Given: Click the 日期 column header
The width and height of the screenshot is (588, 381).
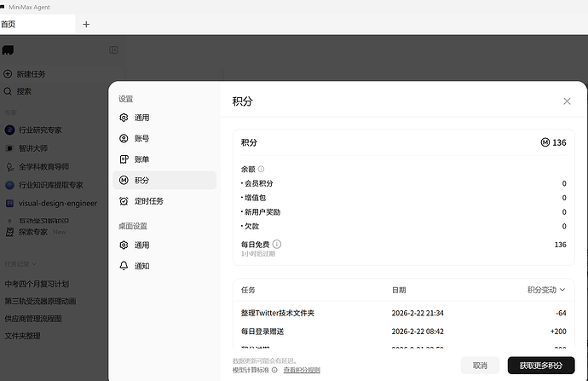Looking at the screenshot, I should [399, 290].
